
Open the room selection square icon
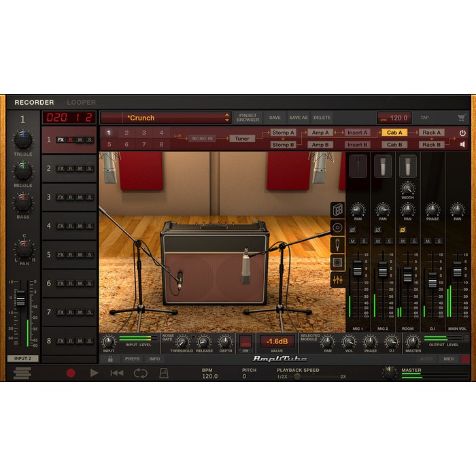pos(337,262)
